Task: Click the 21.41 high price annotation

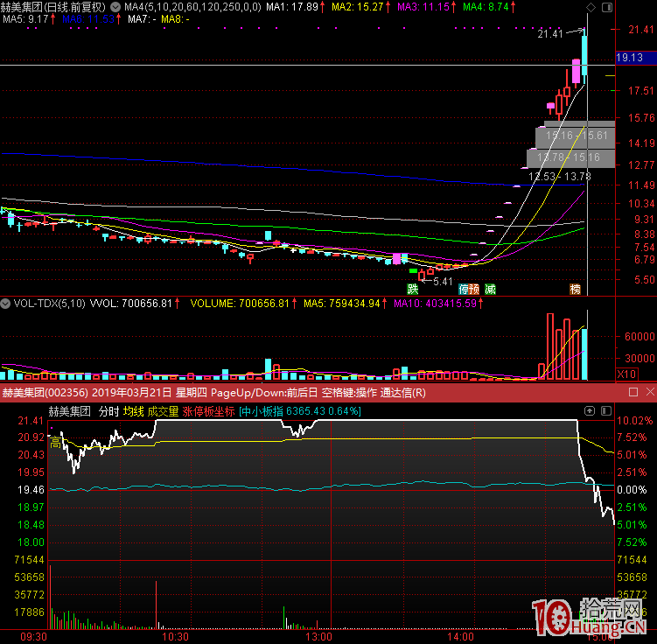Action: click(x=550, y=34)
